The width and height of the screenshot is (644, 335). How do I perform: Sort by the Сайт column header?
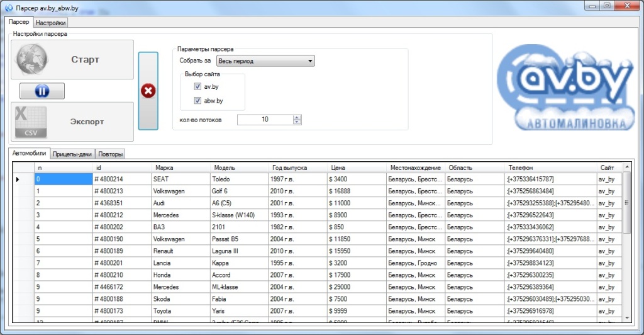click(x=609, y=167)
